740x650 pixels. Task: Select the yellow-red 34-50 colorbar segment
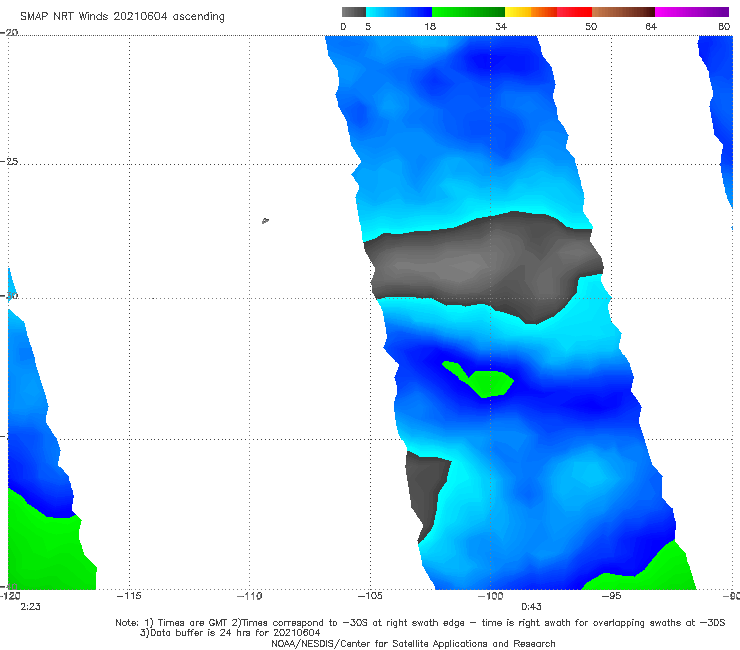[x=548, y=12]
